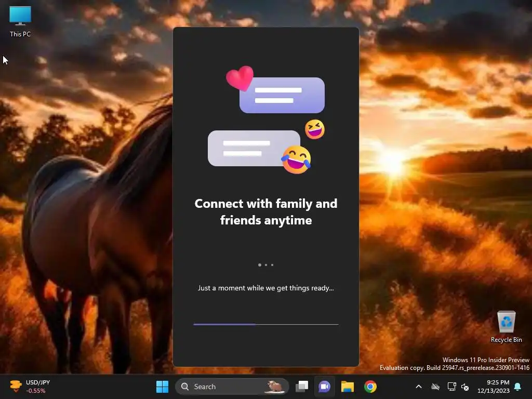Image resolution: width=532 pixels, height=399 pixels.
Task: Open the notifications bell icon
Action: click(518, 387)
